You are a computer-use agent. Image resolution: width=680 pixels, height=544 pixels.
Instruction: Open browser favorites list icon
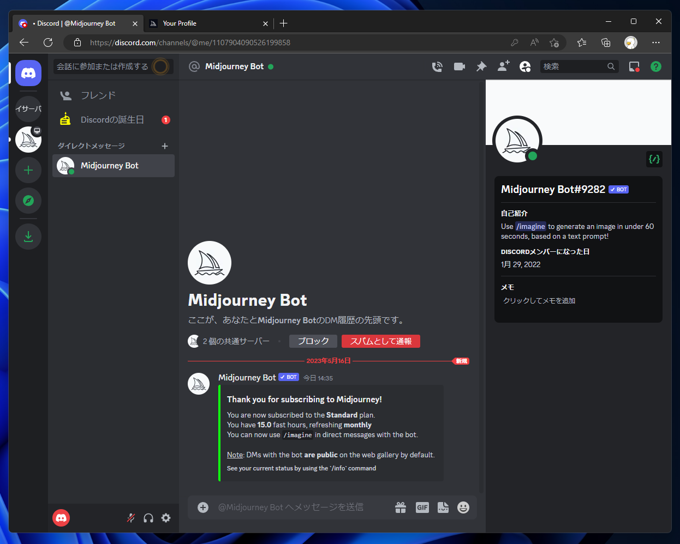[582, 43]
